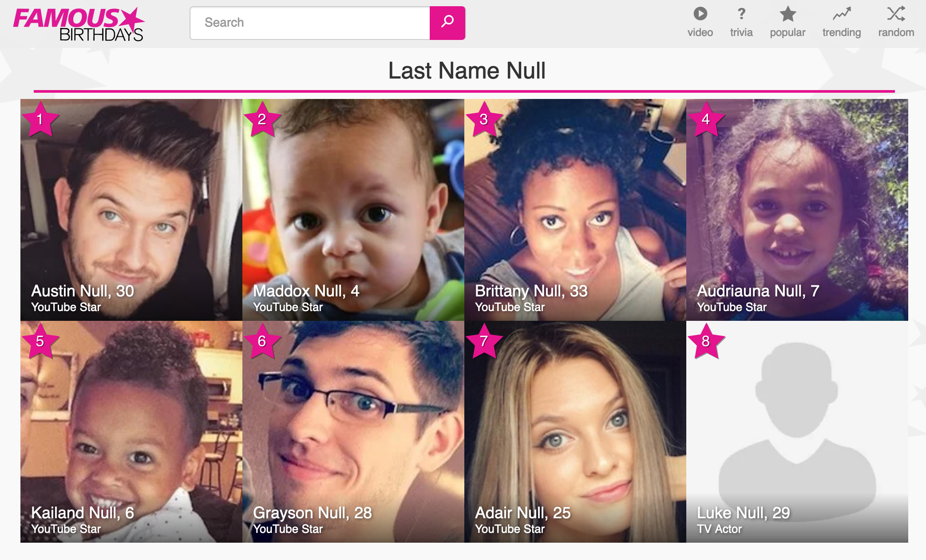Open trending via the chart arrow icon

point(842,14)
